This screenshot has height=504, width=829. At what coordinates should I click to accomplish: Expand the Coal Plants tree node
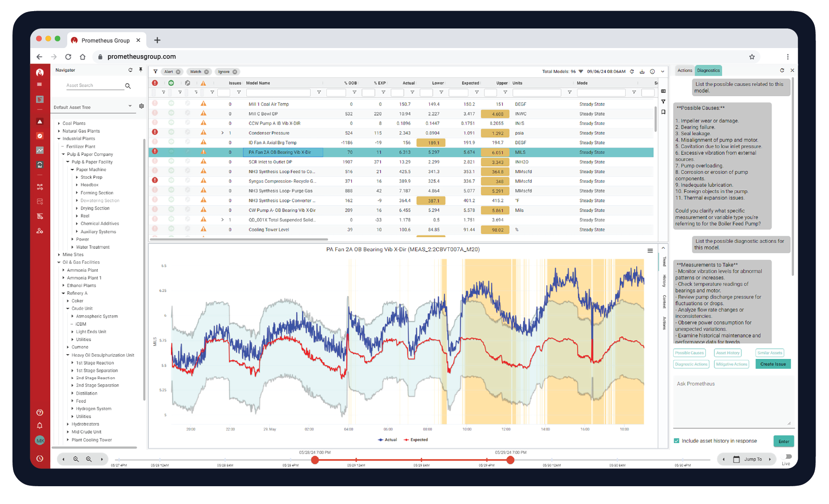coord(58,123)
